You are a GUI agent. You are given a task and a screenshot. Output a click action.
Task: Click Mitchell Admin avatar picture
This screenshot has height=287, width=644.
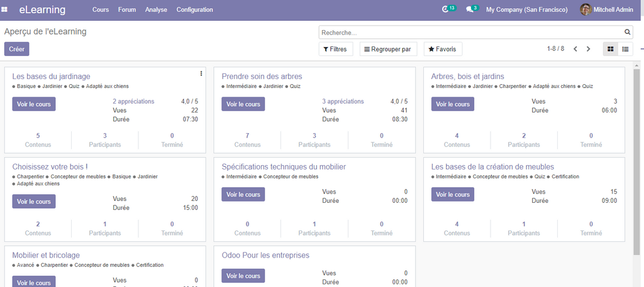(x=586, y=9)
